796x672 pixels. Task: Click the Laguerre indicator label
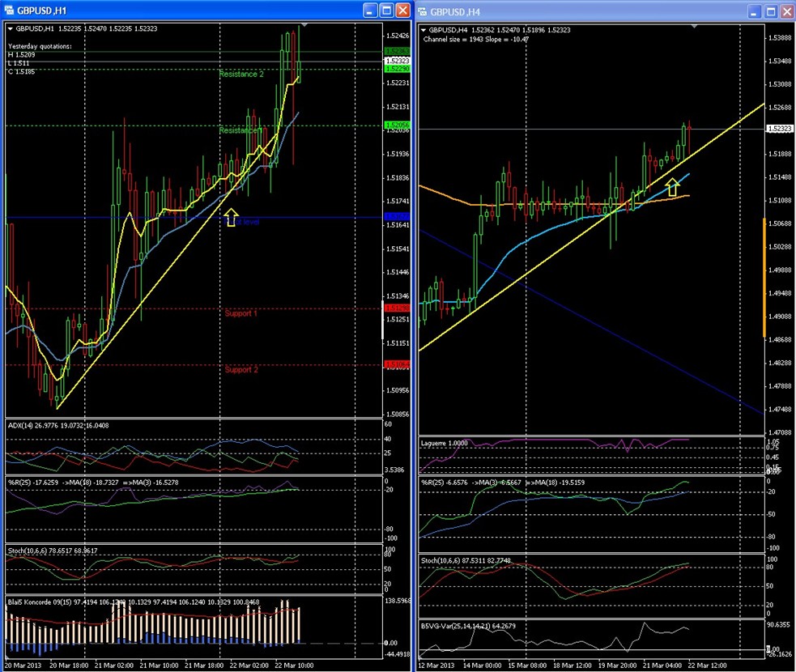(x=433, y=443)
